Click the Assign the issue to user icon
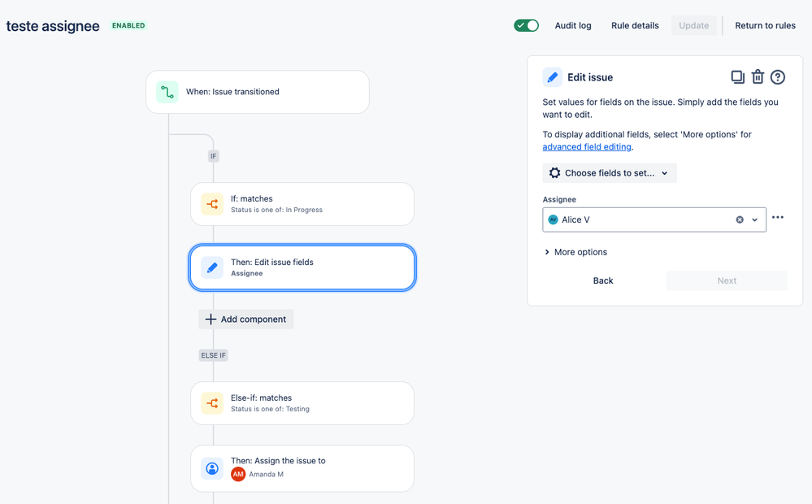 coord(212,468)
